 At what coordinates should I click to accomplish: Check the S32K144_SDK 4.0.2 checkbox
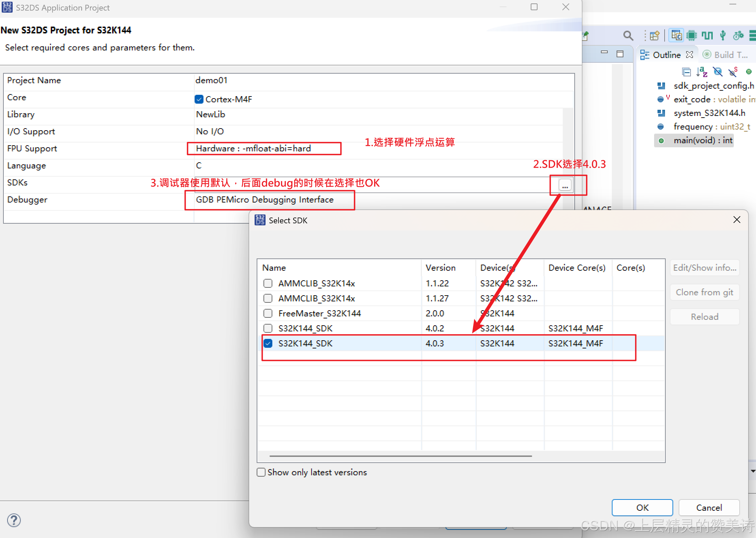click(x=268, y=328)
